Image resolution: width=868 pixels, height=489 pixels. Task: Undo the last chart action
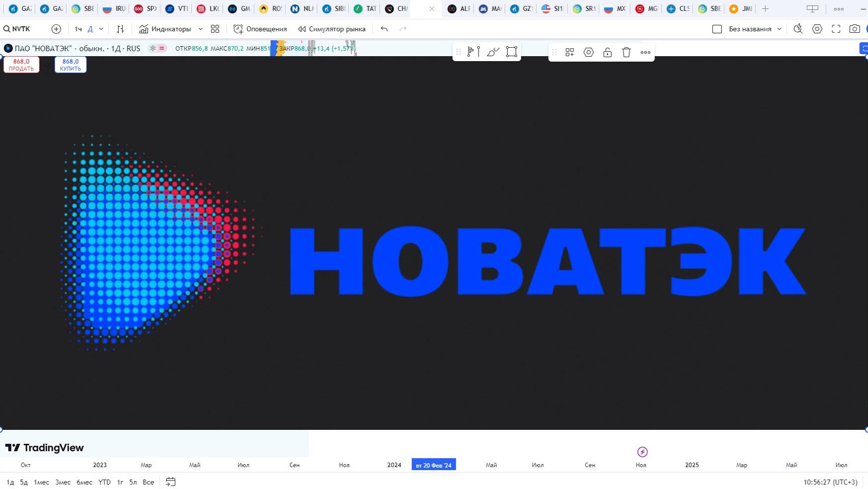pos(384,29)
